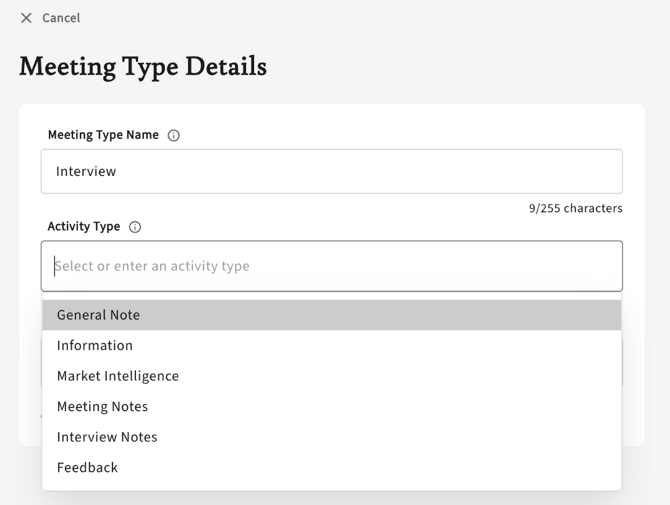
Task: Click the Meeting Type Name input field
Action: tap(331, 171)
